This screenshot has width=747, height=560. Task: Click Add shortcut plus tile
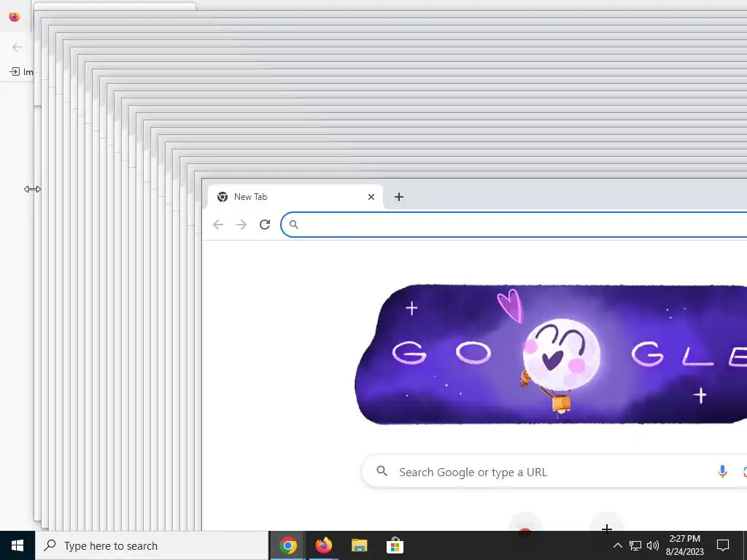click(606, 523)
